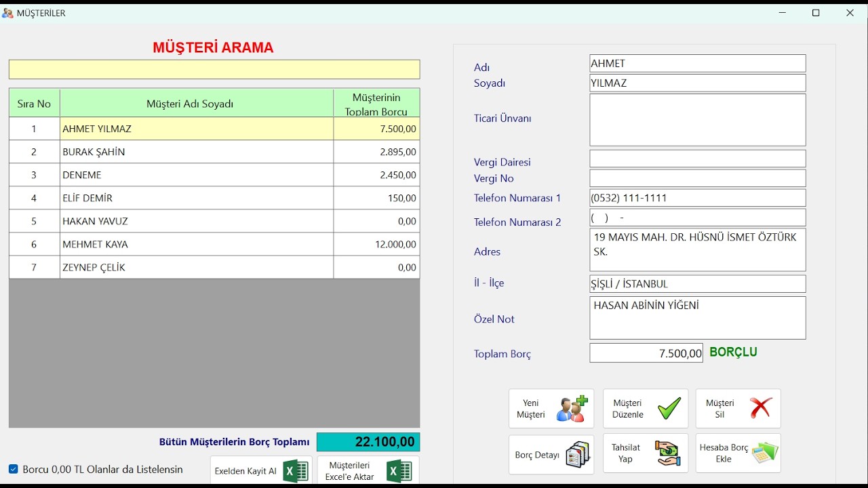The height and width of the screenshot is (488, 868).
Task: Click the İl - İlçe field
Action: tap(698, 284)
